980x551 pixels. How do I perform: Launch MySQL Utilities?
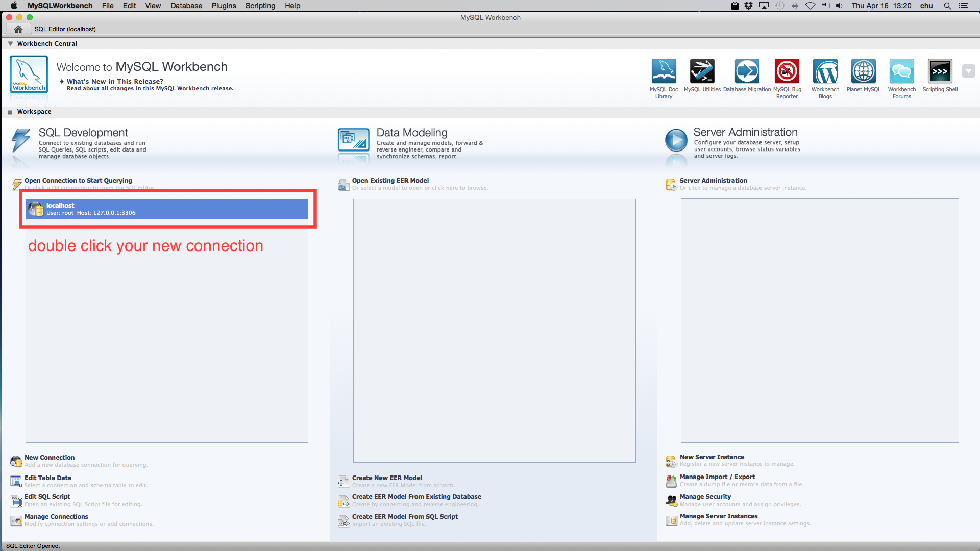pyautogui.click(x=702, y=71)
